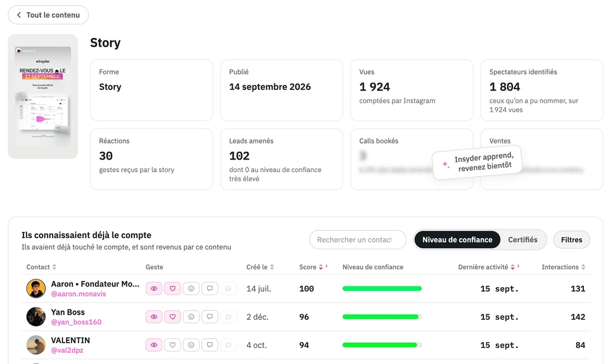
Task: Click the eye view icon in Yan Boss row
Action: pos(154,317)
